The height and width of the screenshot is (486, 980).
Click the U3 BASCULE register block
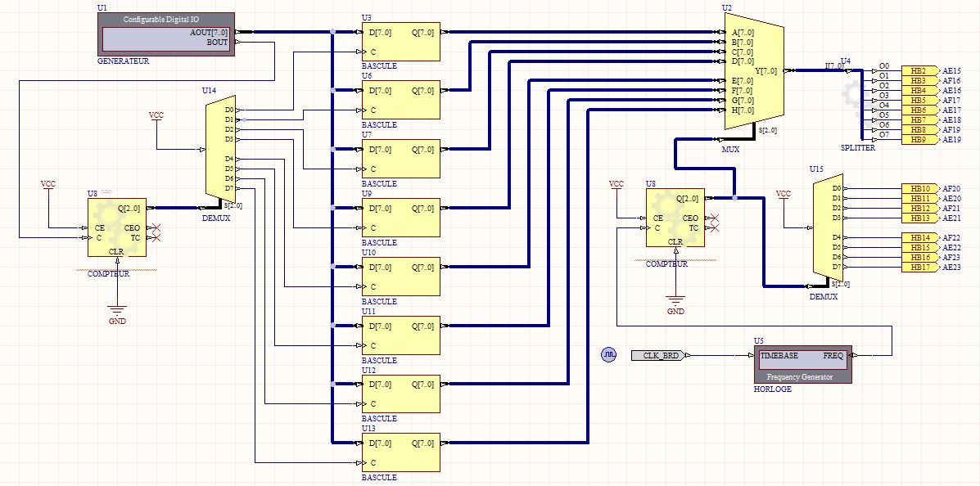[x=401, y=42]
